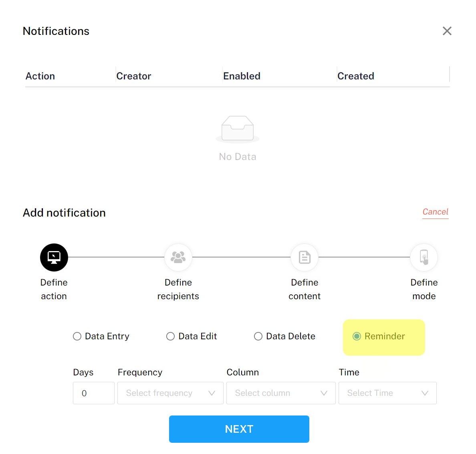Click the Define content document icon

(305, 257)
